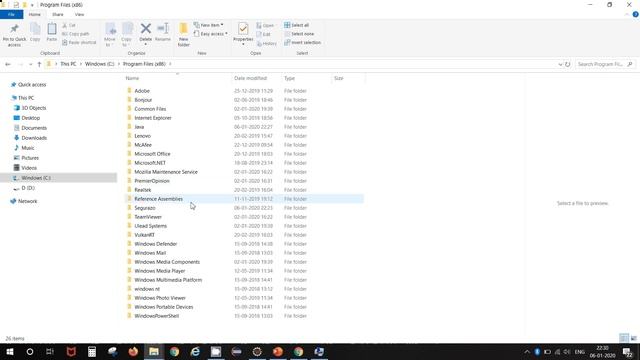Select Documents in the navigation pane
This screenshot has height=360, width=640.
pos(34,128)
